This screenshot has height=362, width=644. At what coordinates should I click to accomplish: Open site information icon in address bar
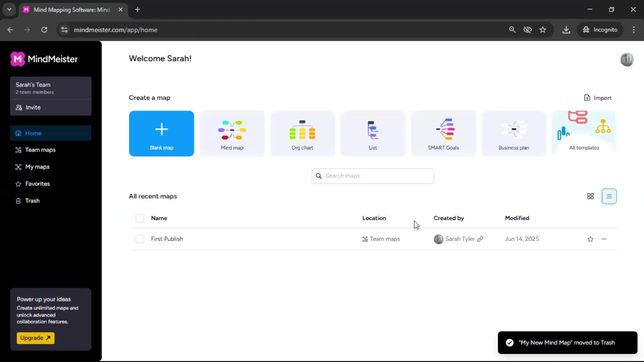click(x=64, y=30)
